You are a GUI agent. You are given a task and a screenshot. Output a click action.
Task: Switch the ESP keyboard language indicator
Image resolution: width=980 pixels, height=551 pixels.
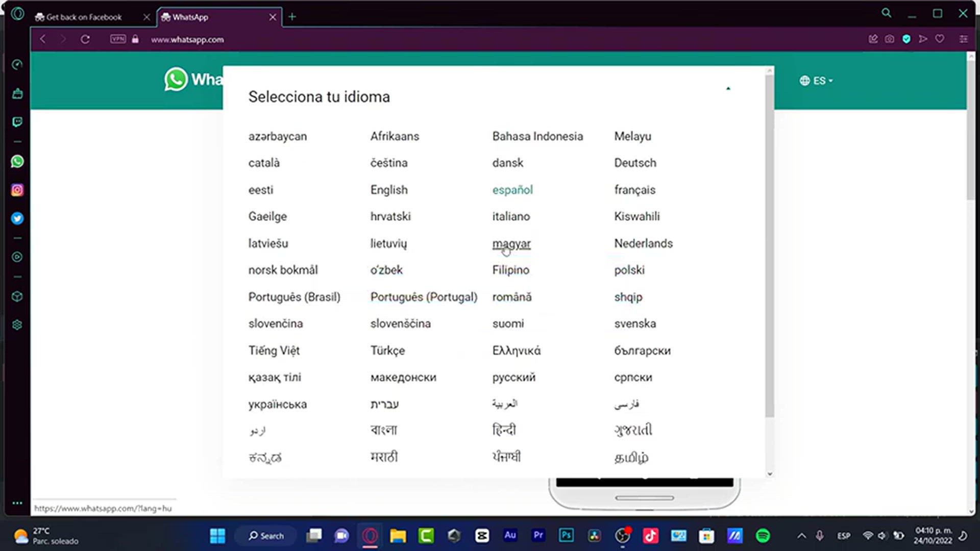(x=844, y=536)
